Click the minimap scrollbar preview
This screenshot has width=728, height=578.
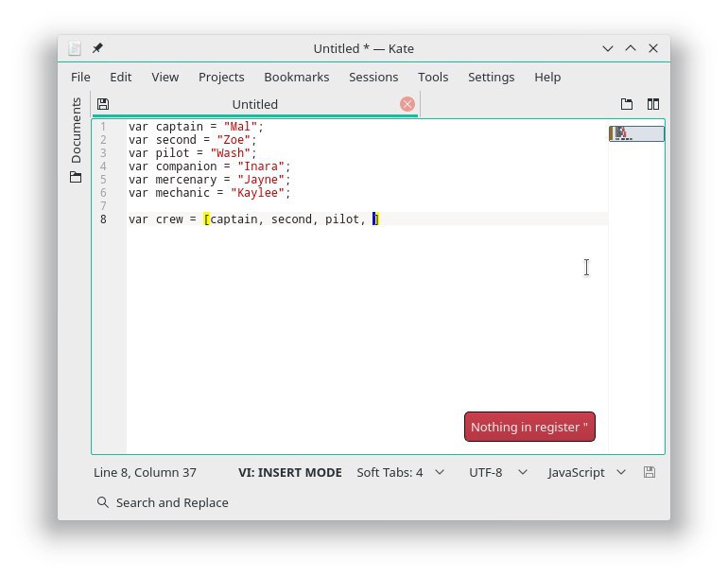[x=635, y=134]
